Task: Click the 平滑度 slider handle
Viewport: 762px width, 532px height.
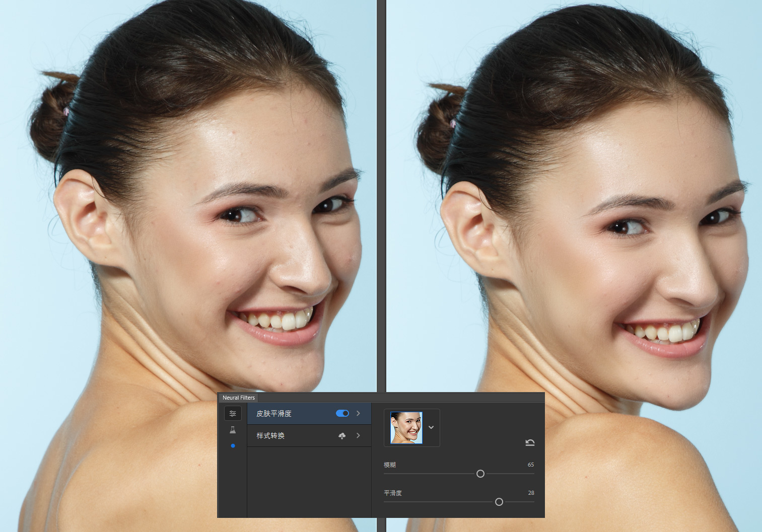Action: (499, 502)
